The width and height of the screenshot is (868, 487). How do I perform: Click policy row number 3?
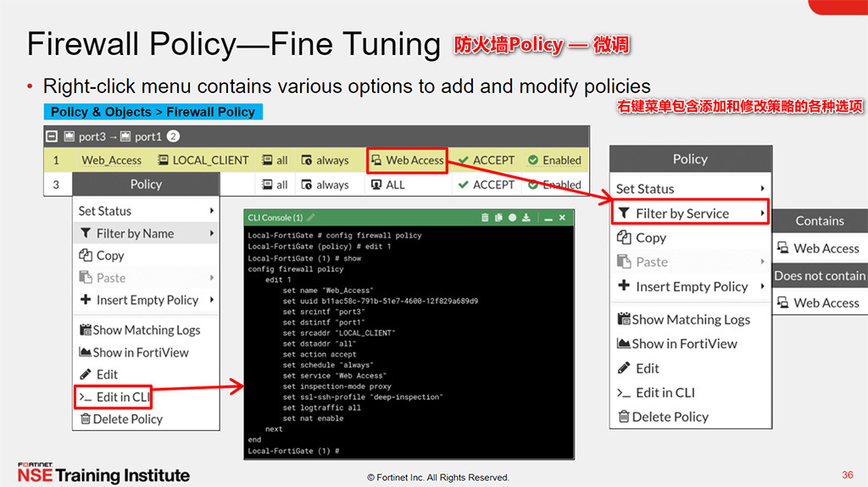point(56,185)
